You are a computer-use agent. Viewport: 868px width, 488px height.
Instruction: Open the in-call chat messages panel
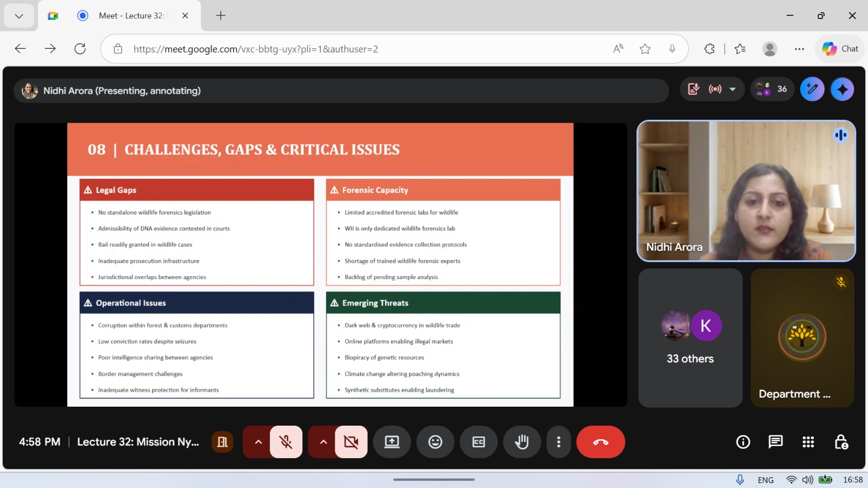pos(776,442)
